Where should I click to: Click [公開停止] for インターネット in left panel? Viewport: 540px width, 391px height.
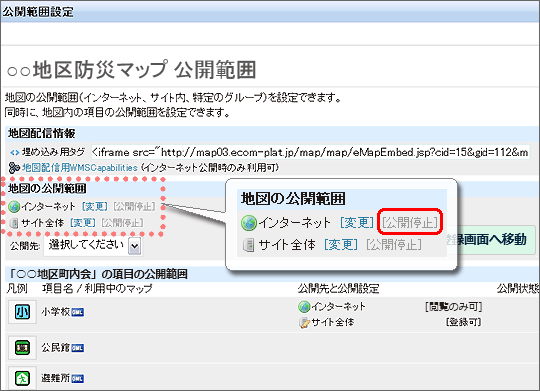click(x=134, y=206)
